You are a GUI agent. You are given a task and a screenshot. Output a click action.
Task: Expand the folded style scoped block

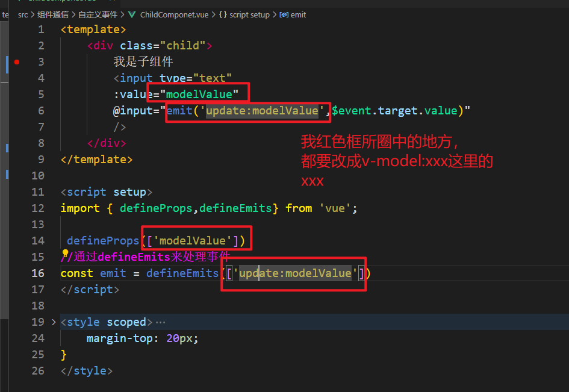coord(54,322)
